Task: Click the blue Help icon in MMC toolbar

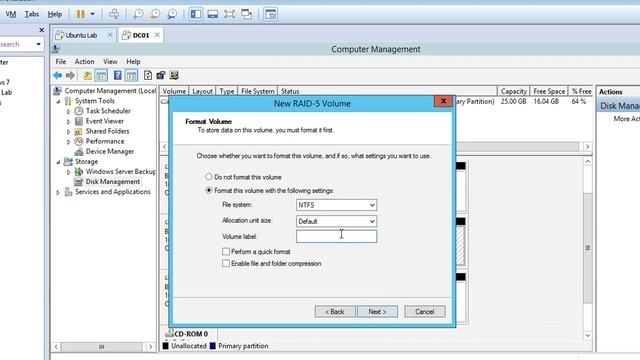Action: (x=118, y=76)
